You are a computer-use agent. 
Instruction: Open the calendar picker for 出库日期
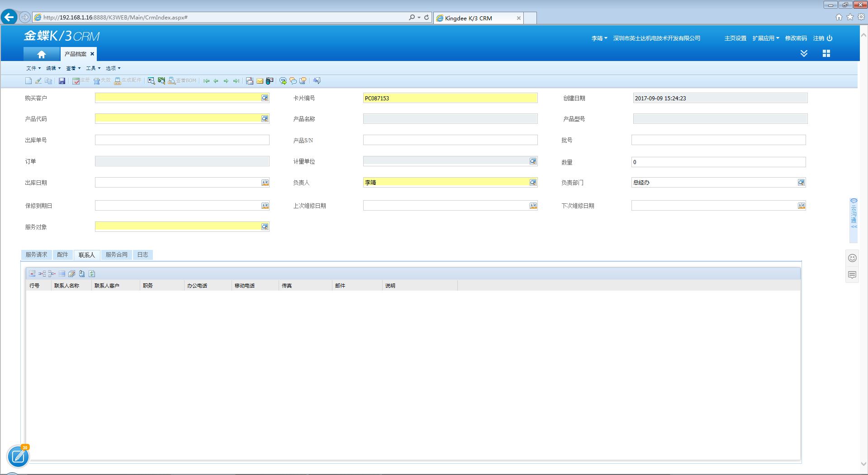tap(265, 183)
